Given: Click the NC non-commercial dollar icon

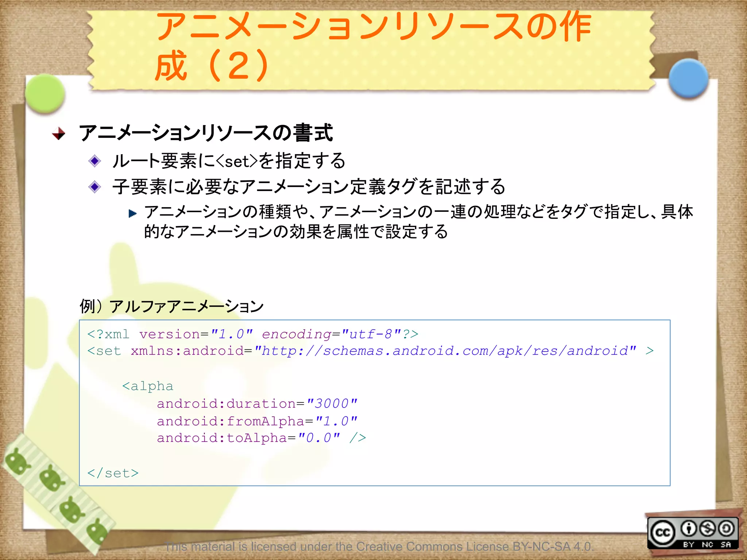Looking at the screenshot, I should (x=707, y=528).
